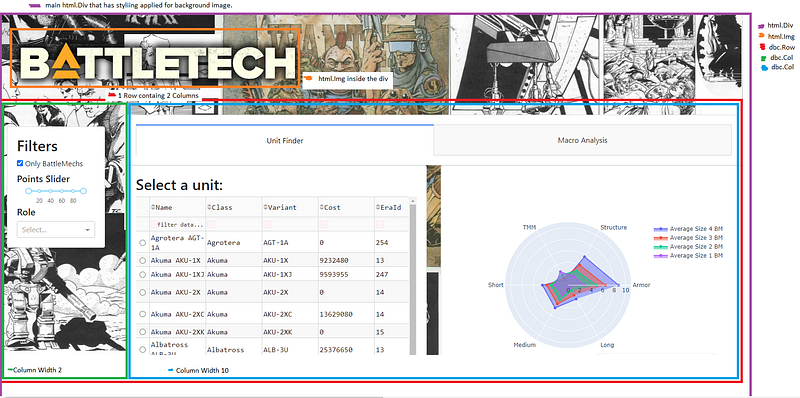Screen dimensions: 800x398
Task: Sort the table by Name column arrows
Action: coord(154,208)
